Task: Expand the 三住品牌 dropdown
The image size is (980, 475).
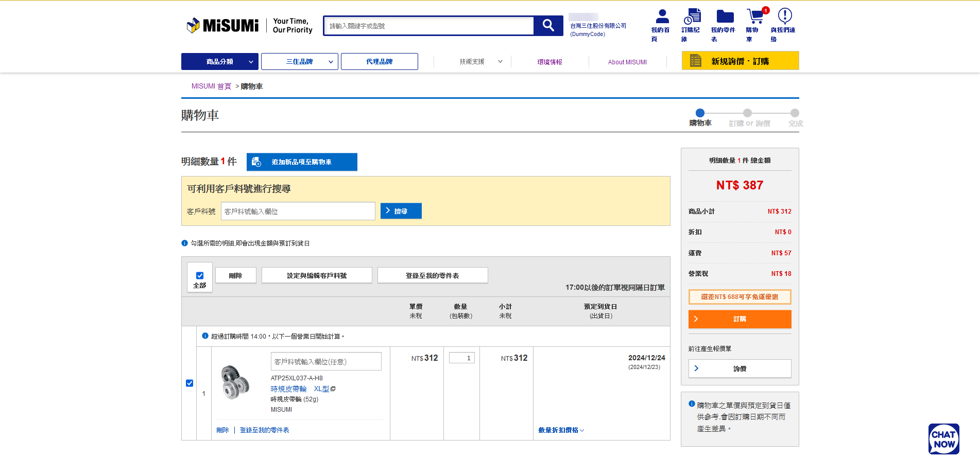Action: click(299, 62)
